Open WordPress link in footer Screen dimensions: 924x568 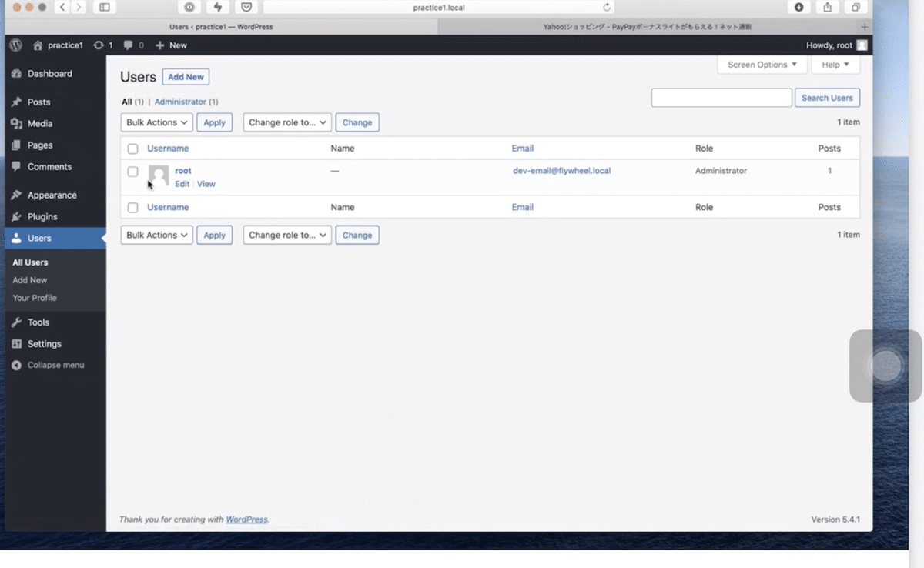(246, 520)
